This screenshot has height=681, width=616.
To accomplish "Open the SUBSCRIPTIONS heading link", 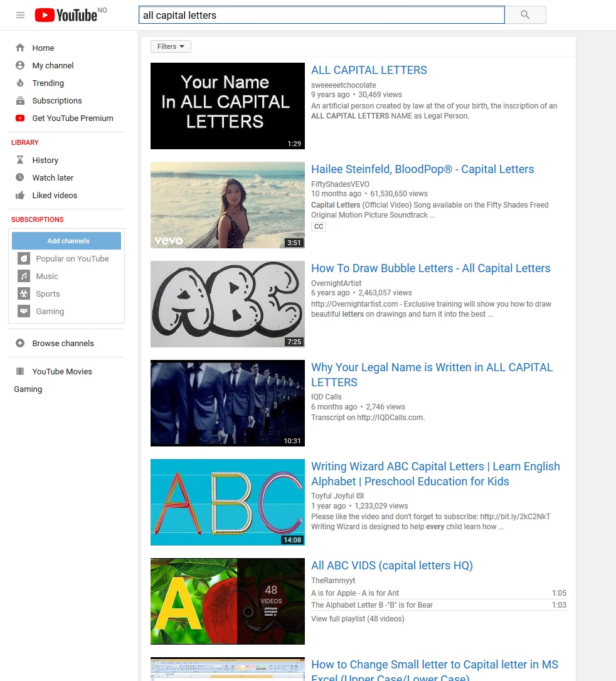I will click(38, 219).
